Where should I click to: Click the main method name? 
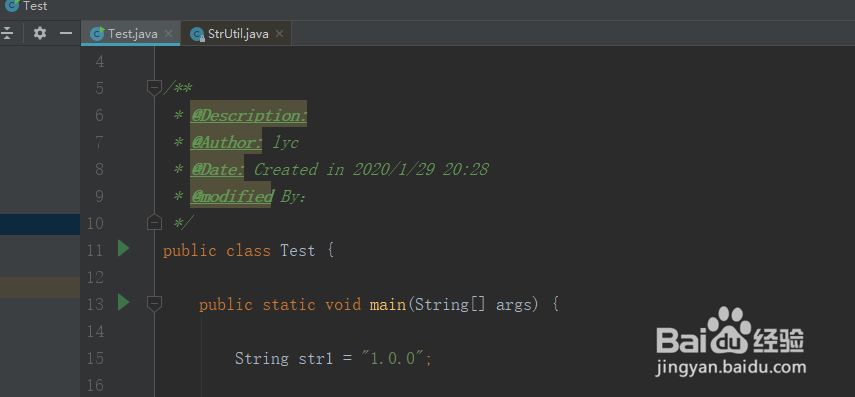(x=388, y=304)
